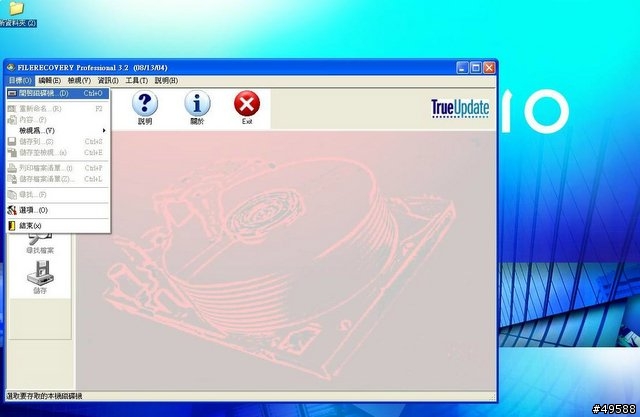The height and width of the screenshot is (417, 640).
Task: Click the TrueUpdate logo link
Action: (460, 109)
